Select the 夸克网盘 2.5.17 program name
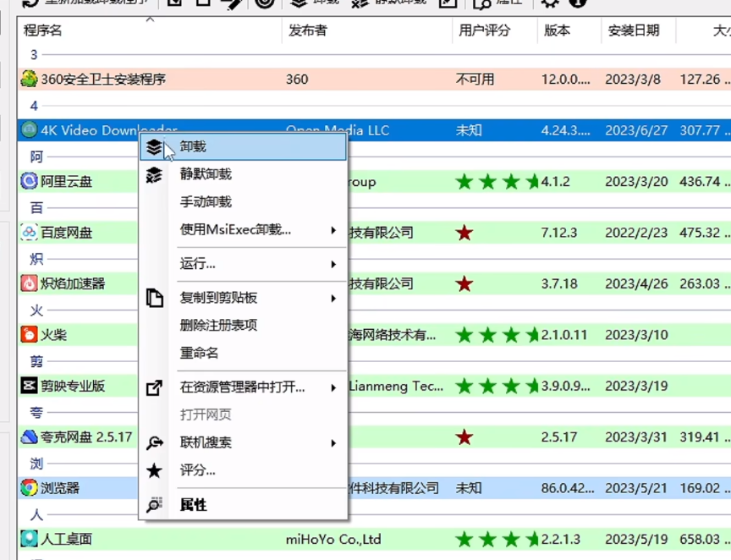Viewport: 731px width, 560px height. pos(86,437)
